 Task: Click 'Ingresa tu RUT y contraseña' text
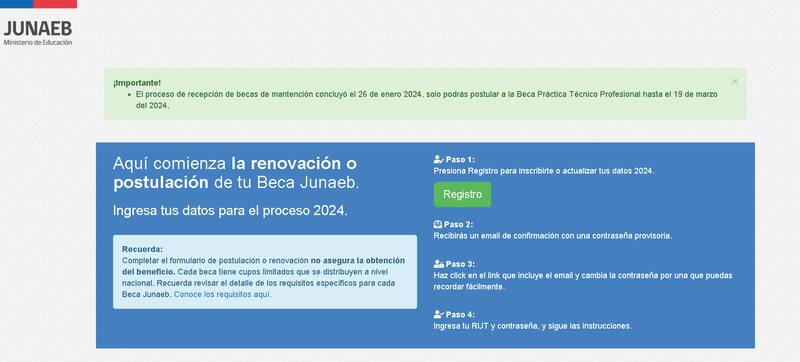(533, 326)
